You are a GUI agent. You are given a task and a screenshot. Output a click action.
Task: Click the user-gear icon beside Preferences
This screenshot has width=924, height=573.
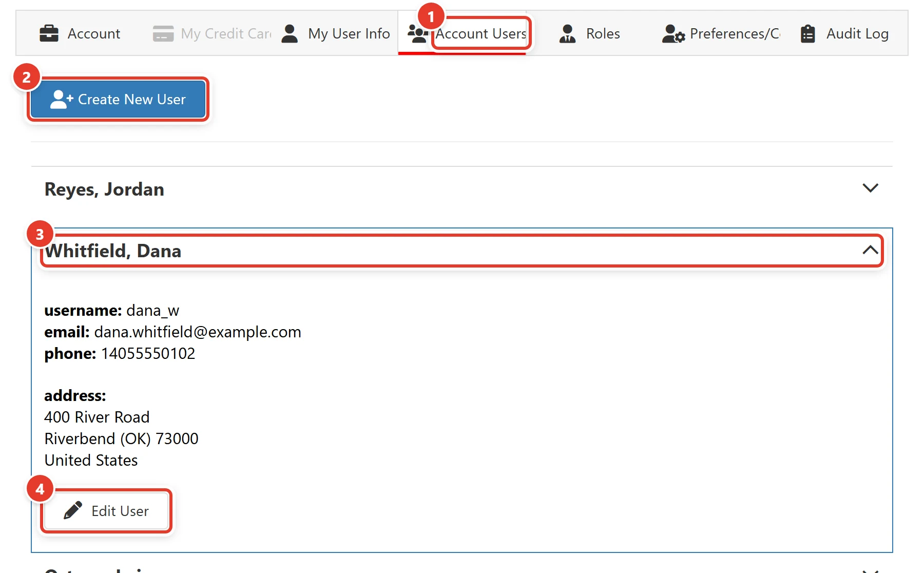[673, 33]
